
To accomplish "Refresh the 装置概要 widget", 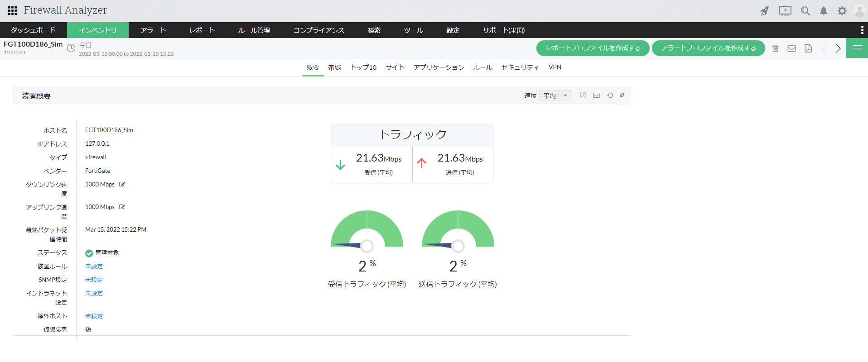I will click(610, 95).
